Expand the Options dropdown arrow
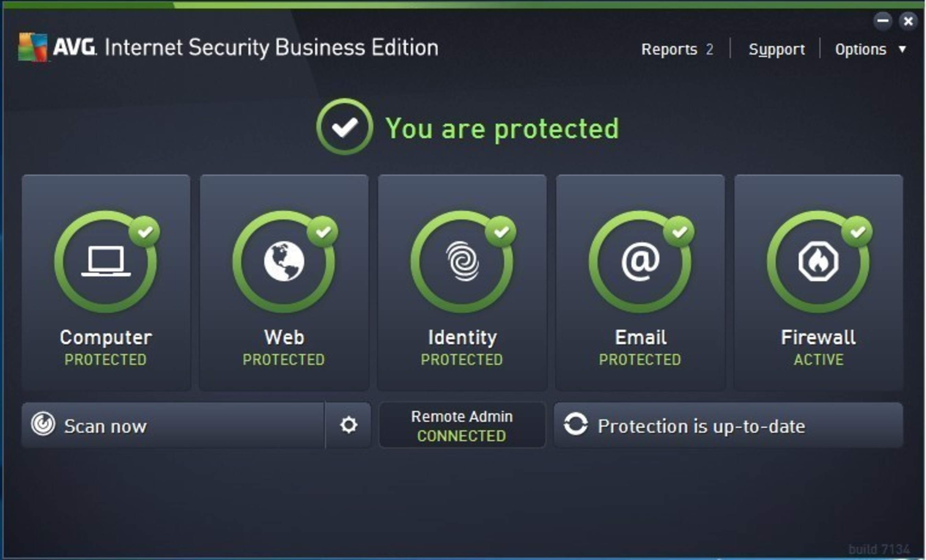This screenshot has height=560, width=926. tap(902, 49)
